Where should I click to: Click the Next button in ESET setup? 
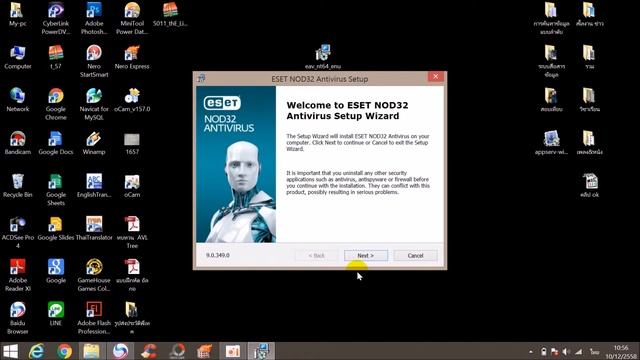point(366,256)
